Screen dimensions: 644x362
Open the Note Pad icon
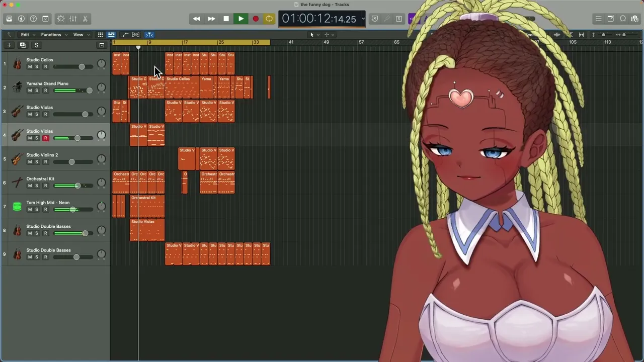pyautogui.click(x=610, y=19)
